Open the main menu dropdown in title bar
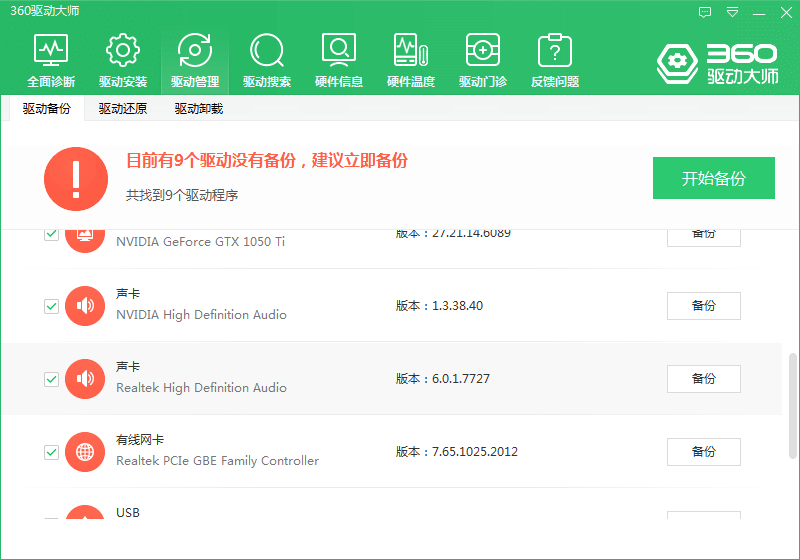The height and width of the screenshot is (560, 800). (732, 12)
